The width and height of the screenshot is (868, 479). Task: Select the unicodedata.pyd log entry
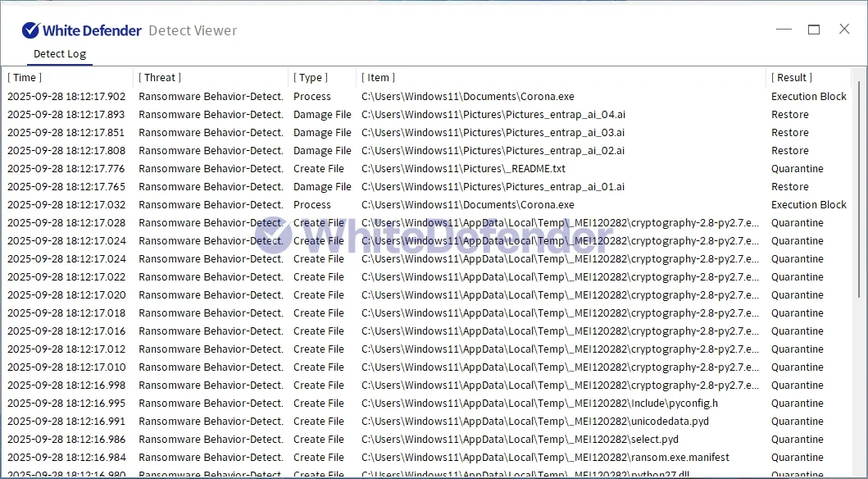pos(534,422)
